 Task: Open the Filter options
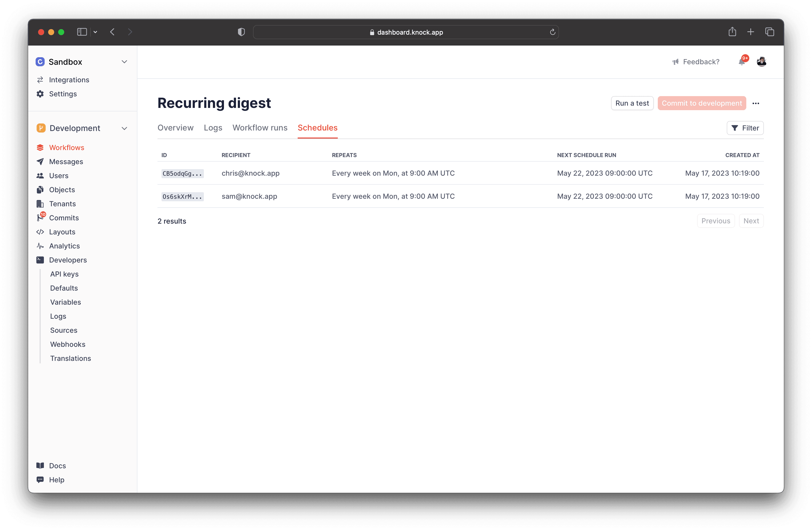click(x=745, y=128)
